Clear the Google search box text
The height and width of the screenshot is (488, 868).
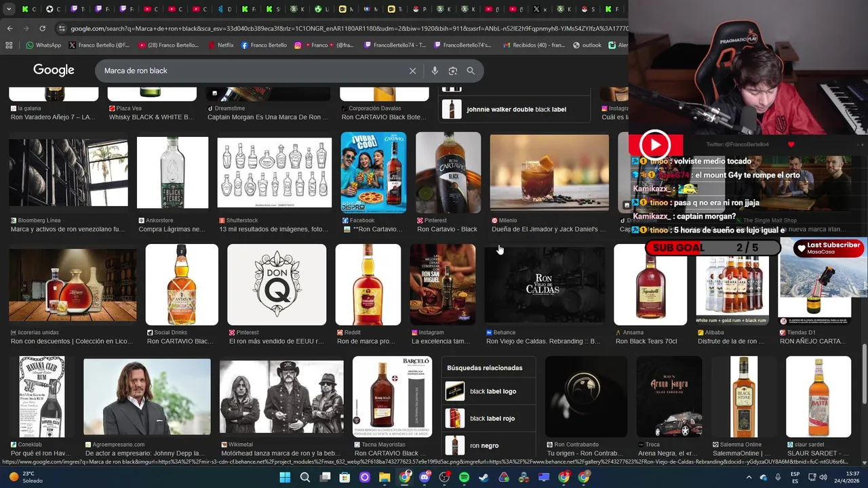point(412,70)
